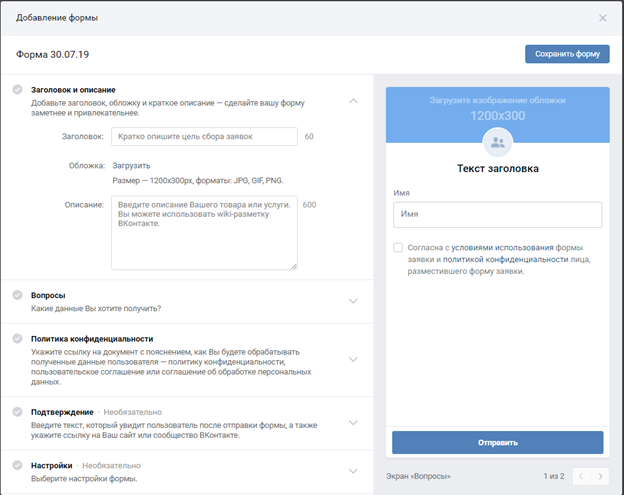Expand the Политика конфиденциальности section chevron
Image resolution: width=624 pixels, height=495 pixels.
click(353, 359)
